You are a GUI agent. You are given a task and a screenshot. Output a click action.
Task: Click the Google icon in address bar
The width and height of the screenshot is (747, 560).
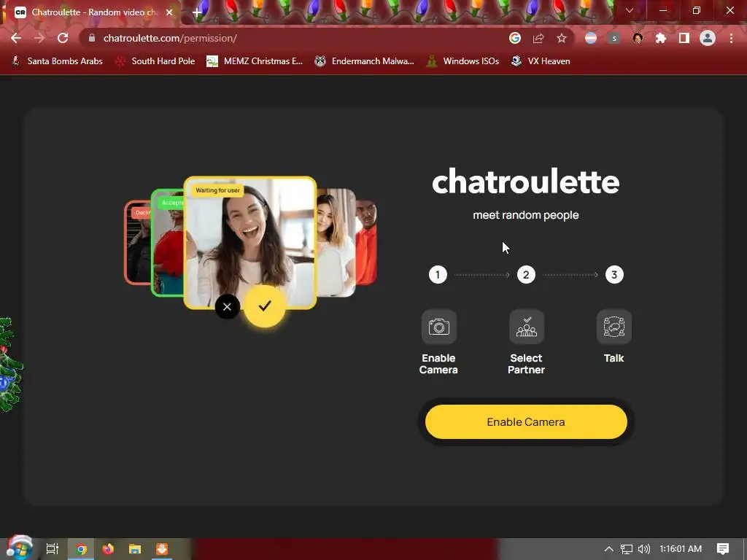(x=515, y=38)
